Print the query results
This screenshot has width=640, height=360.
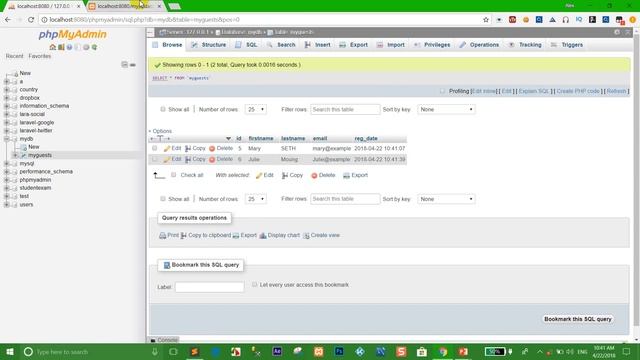[169, 236]
